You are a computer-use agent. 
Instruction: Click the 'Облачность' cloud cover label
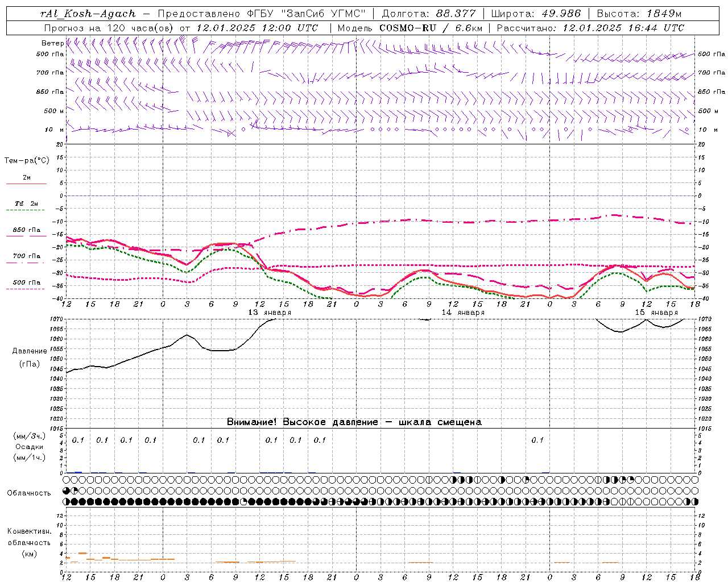29,493
